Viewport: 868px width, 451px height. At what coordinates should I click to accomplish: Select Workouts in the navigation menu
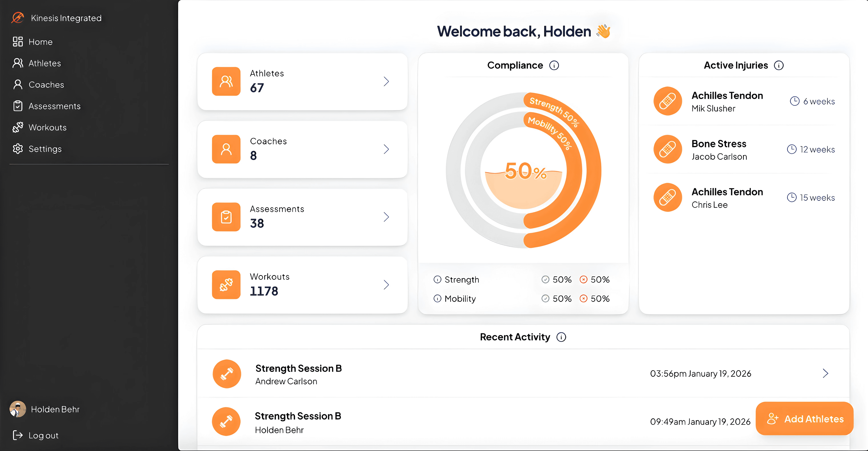point(47,127)
